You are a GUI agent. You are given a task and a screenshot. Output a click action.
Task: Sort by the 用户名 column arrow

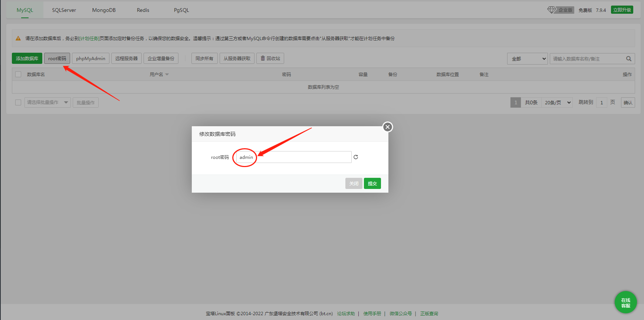(167, 75)
